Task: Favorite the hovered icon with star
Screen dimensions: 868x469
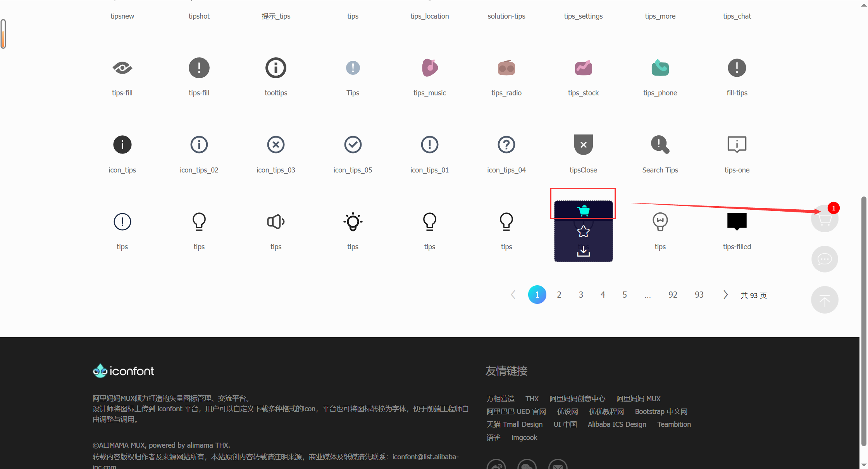Action: click(583, 231)
